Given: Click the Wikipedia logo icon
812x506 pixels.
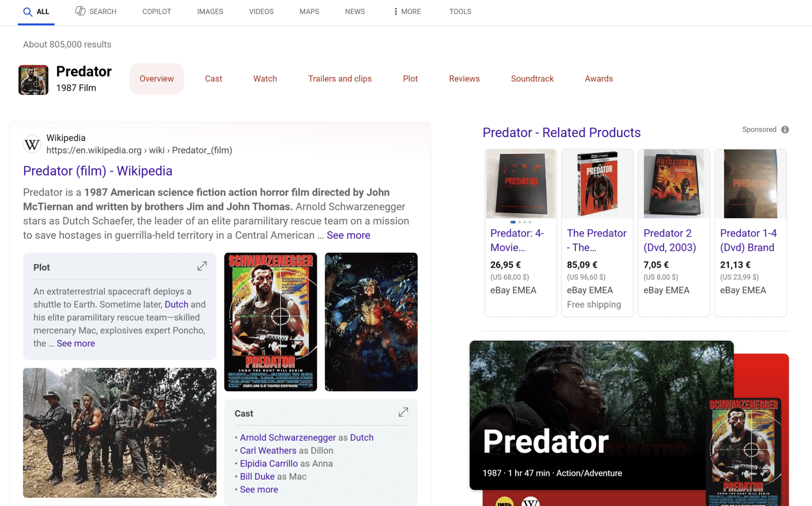Looking at the screenshot, I should click(x=32, y=145).
